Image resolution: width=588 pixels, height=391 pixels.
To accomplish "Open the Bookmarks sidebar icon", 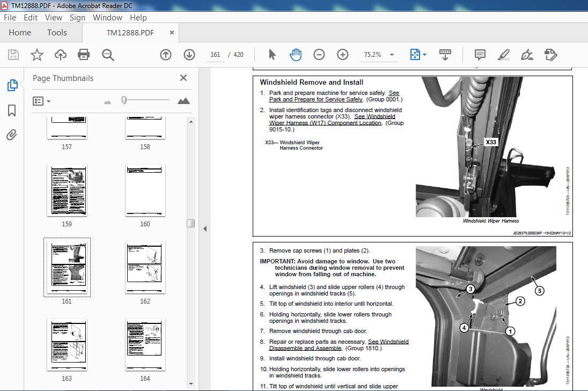I will [12, 110].
